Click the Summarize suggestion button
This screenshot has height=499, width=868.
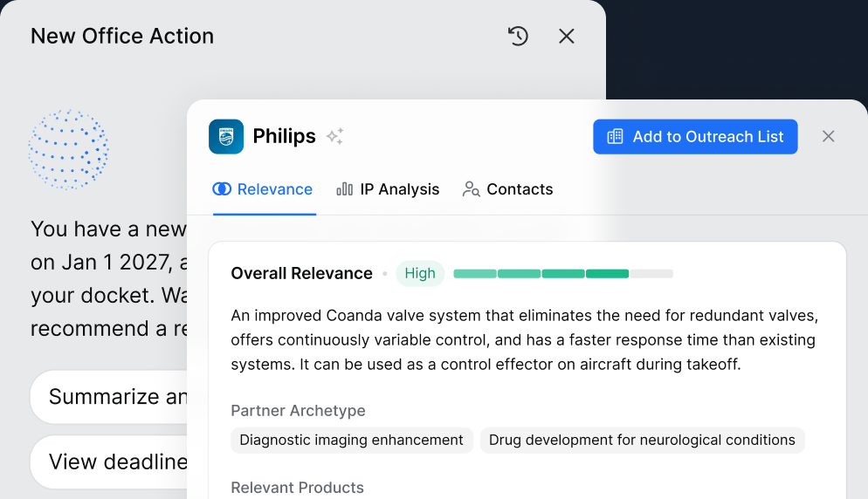[109, 397]
